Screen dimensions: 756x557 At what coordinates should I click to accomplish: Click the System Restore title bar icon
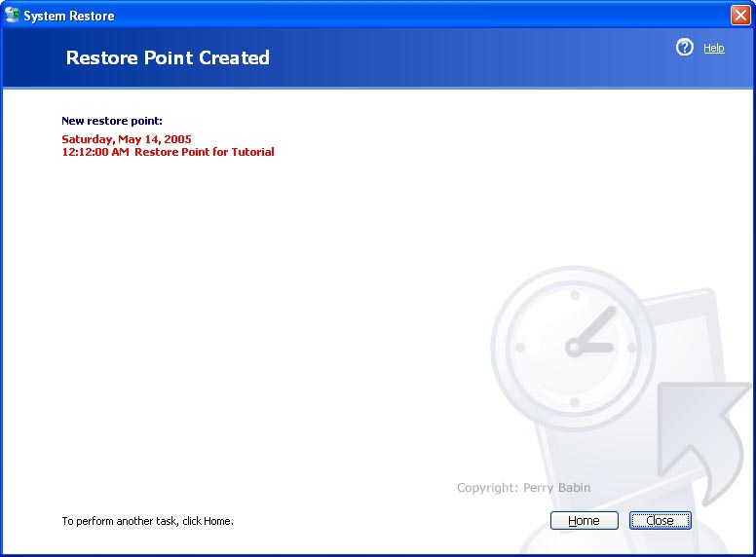(12, 15)
